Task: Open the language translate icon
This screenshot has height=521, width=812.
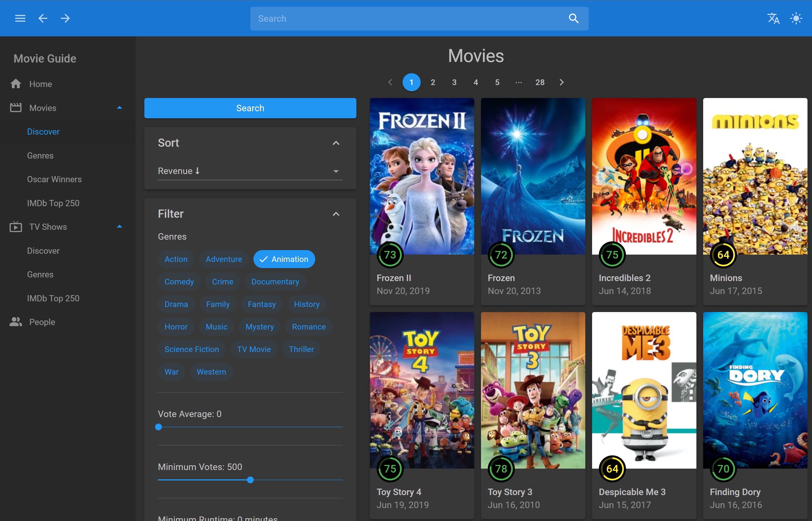Action: tap(773, 18)
